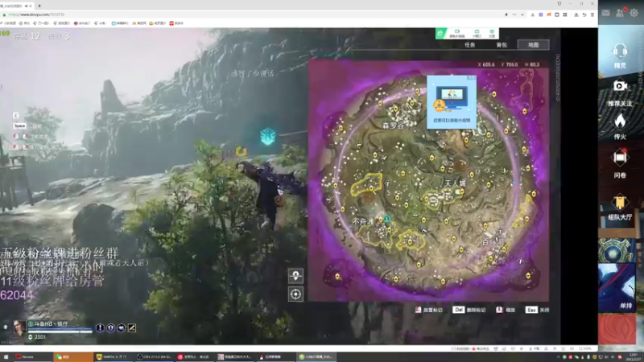Open the settings gear icon at top right
This screenshot has height=362, width=644.
pyautogui.click(x=634, y=13)
